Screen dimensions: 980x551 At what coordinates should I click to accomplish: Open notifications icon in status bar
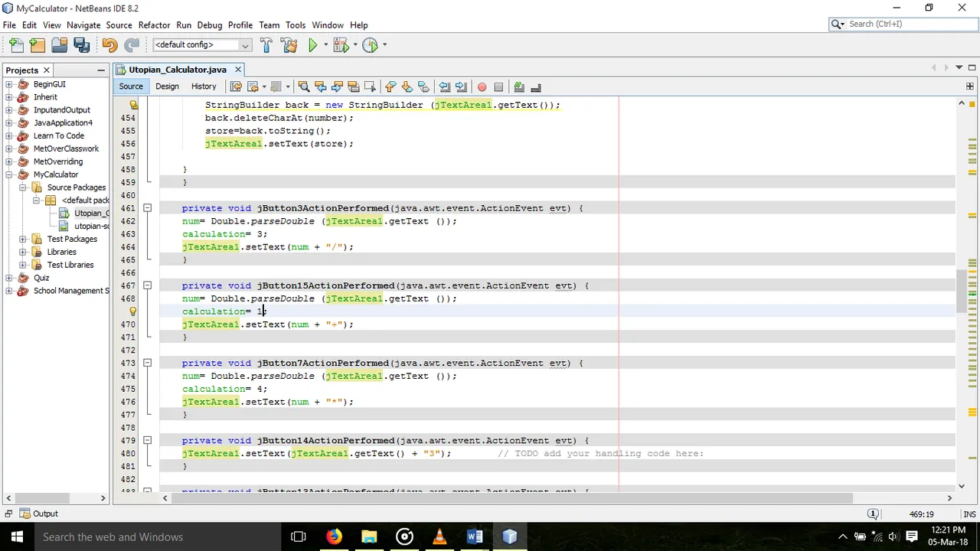[873, 514]
